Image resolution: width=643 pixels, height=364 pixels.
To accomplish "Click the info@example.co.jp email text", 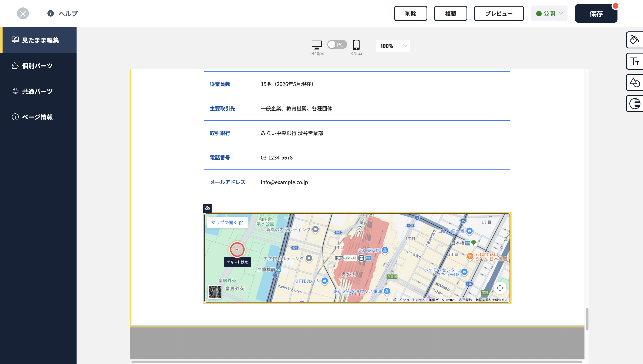I will [x=284, y=182].
